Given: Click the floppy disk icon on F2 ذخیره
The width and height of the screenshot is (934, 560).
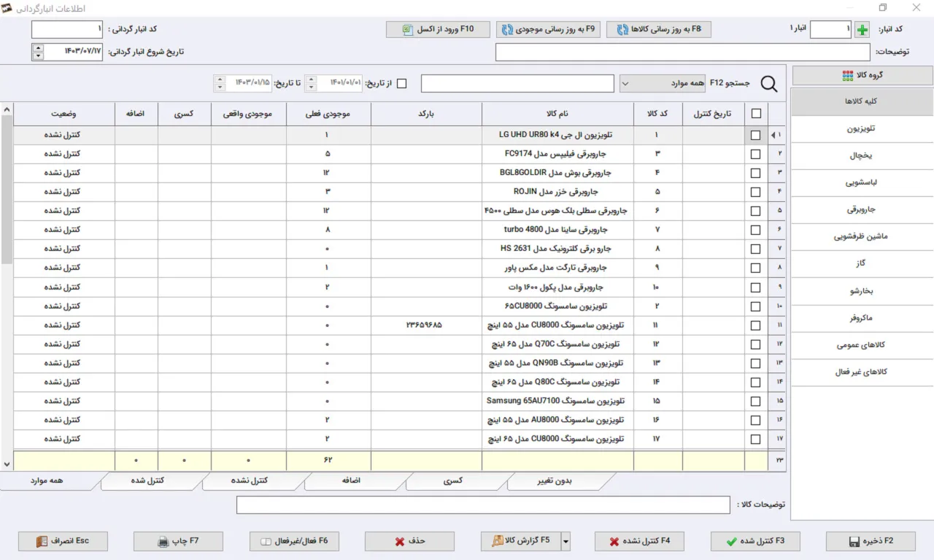Looking at the screenshot, I should [x=854, y=542].
